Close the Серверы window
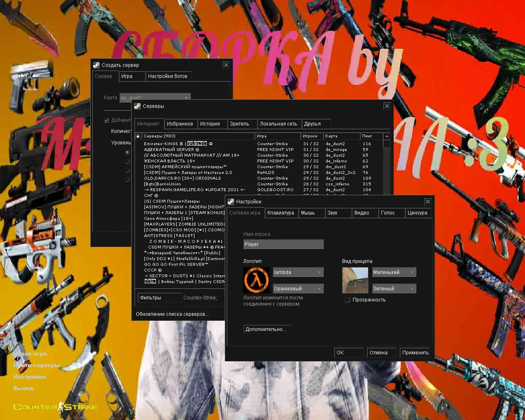The image size is (525, 420). click(387, 106)
